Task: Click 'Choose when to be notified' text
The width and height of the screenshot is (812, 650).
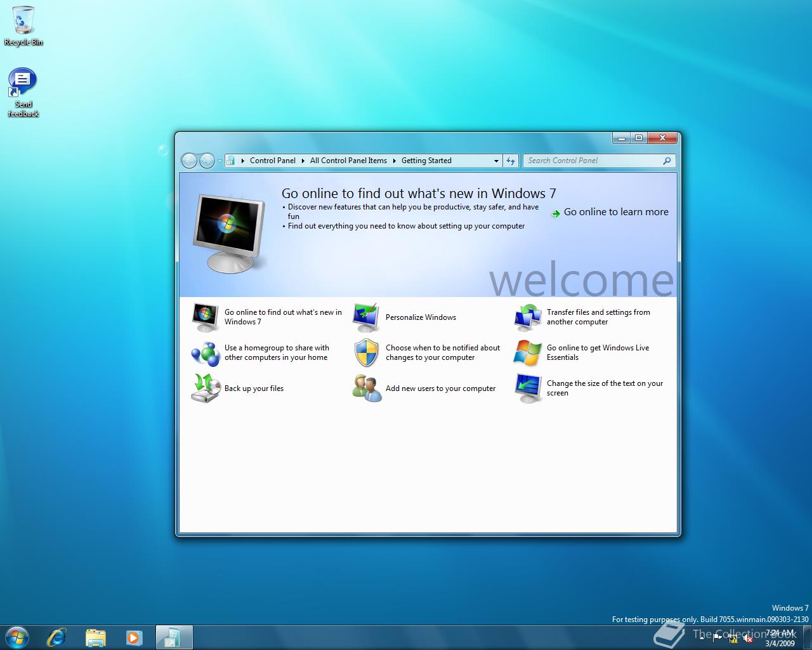Action: click(443, 352)
